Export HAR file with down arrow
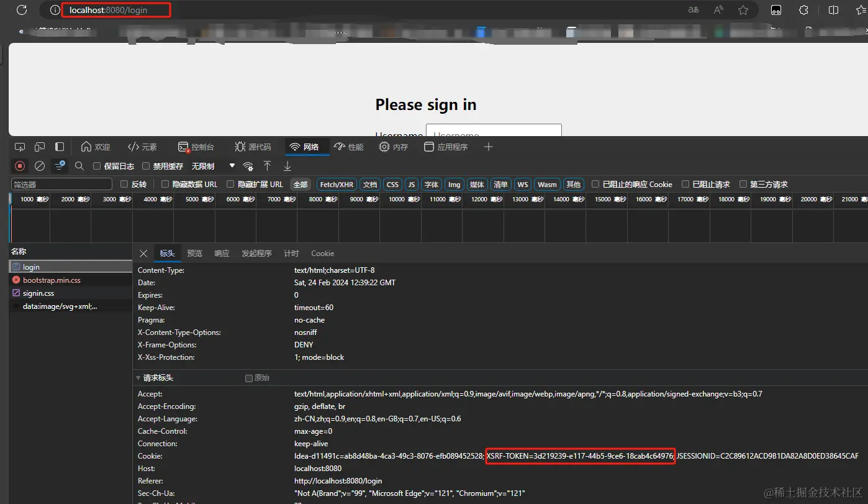 coord(287,166)
